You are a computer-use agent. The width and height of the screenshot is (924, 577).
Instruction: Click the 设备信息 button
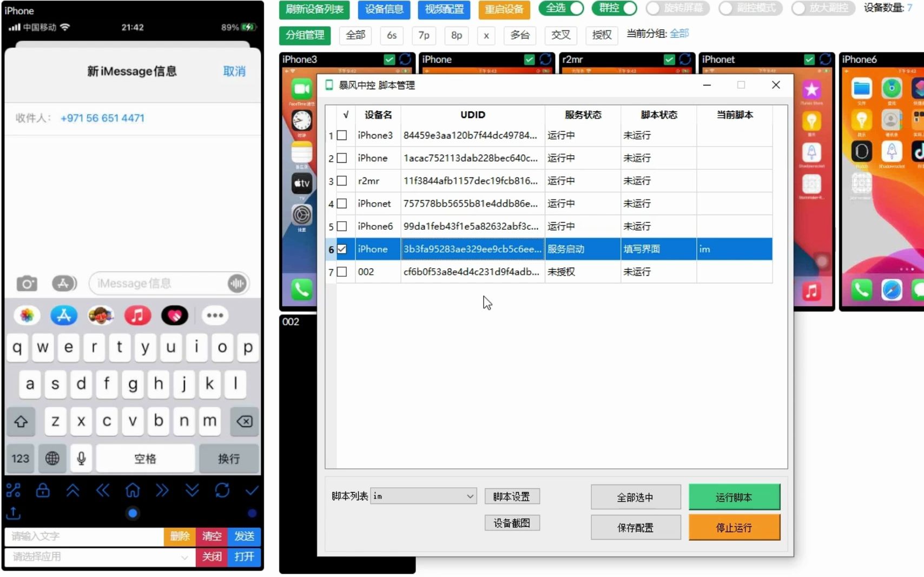point(384,9)
